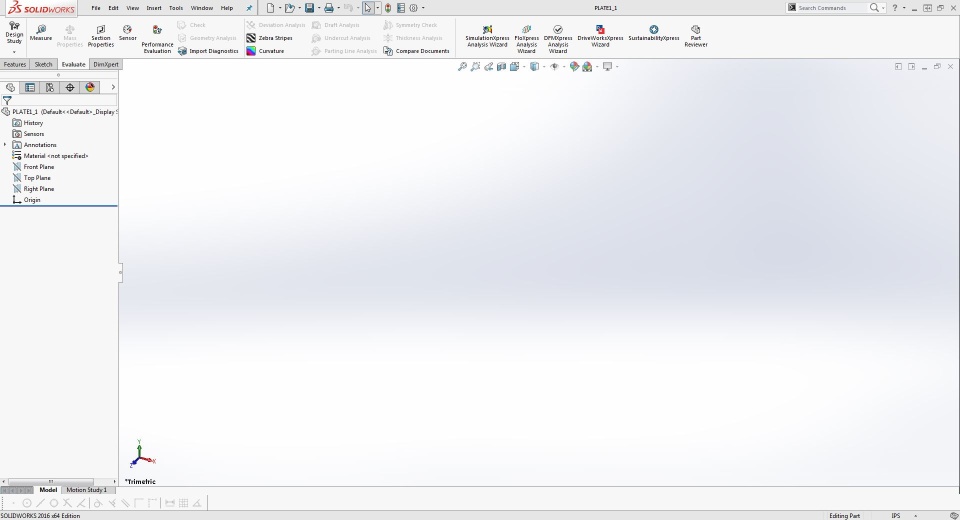Activate the Select cursor tool

368,8
